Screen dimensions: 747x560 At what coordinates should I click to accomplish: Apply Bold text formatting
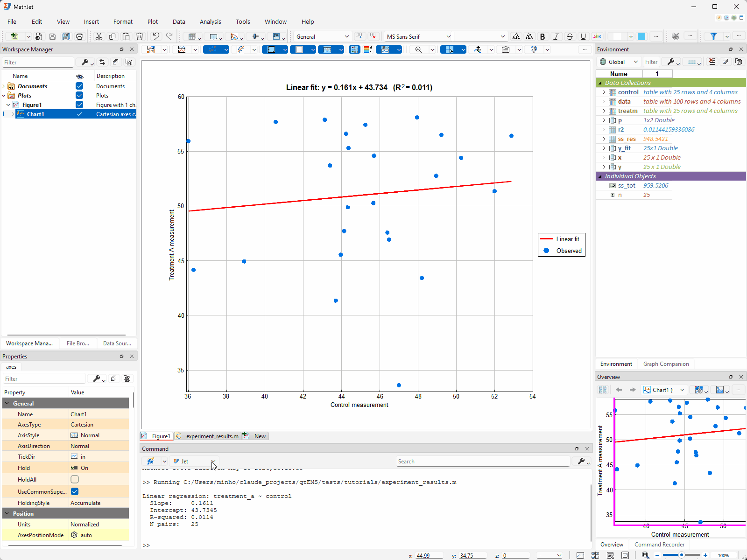pyautogui.click(x=543, y=36)
